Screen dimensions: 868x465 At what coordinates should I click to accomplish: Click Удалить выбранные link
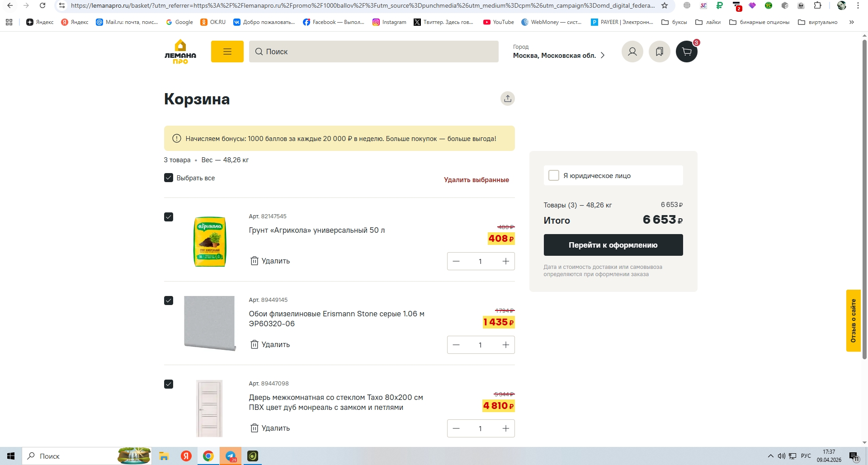[476, 180]
